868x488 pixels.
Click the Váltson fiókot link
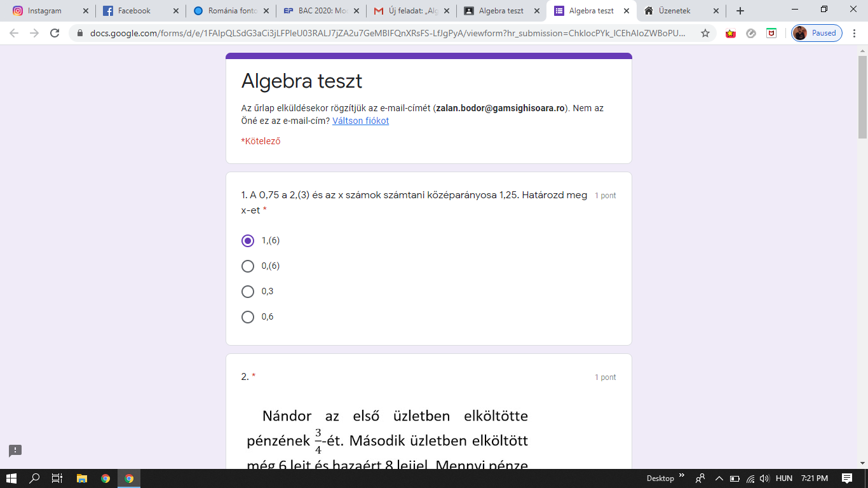click(x=360, y=121)
